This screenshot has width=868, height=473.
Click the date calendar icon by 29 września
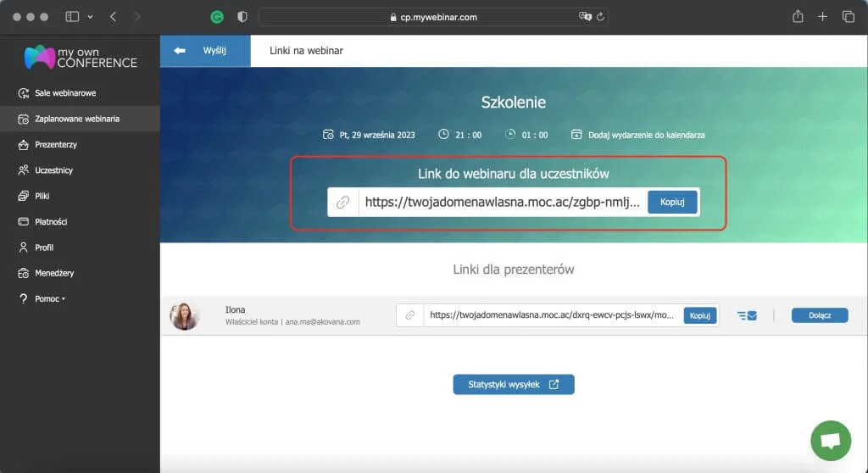[328, 135]
